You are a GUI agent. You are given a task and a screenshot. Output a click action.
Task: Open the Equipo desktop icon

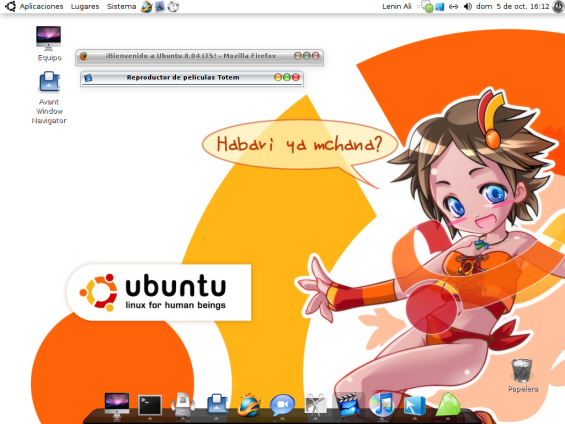[49, 43]
